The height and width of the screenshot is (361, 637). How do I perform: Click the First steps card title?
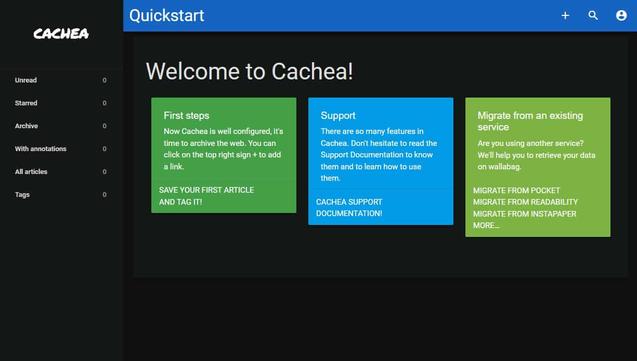(186, 116)
